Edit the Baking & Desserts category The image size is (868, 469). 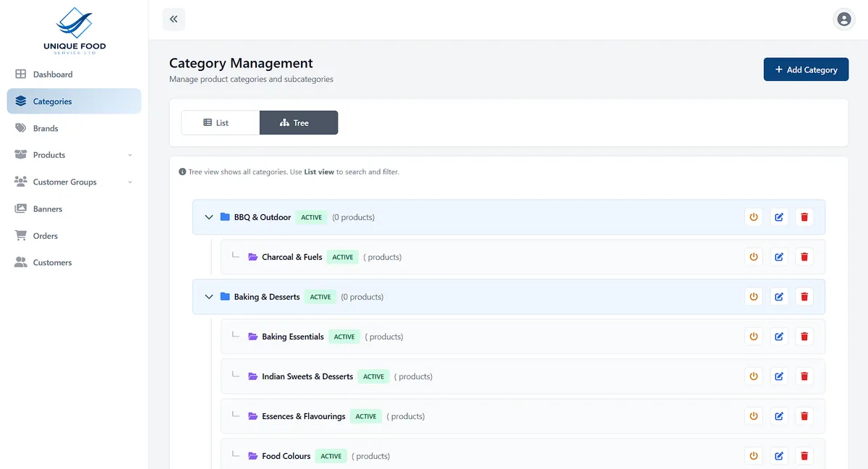click(779, 297)
